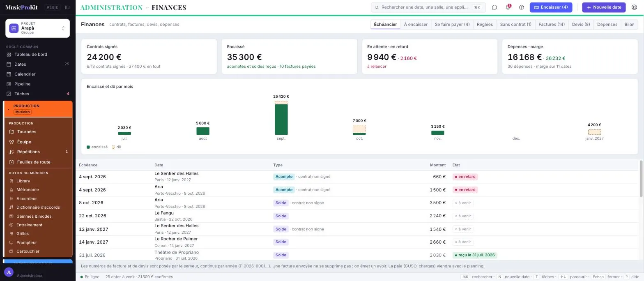The width and height of the screenshot is (644, 281).
Task: Click en retard badge for 660 €
Action: pos(465,177)
